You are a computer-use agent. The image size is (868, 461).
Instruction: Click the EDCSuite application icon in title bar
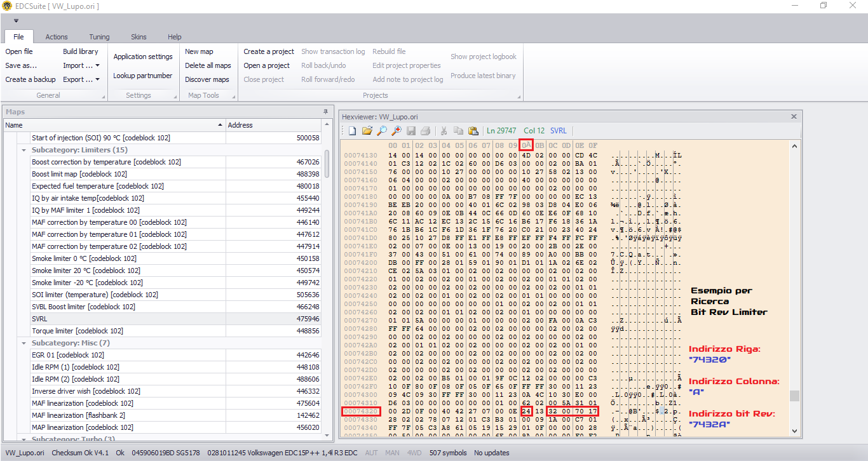[6, 6]
